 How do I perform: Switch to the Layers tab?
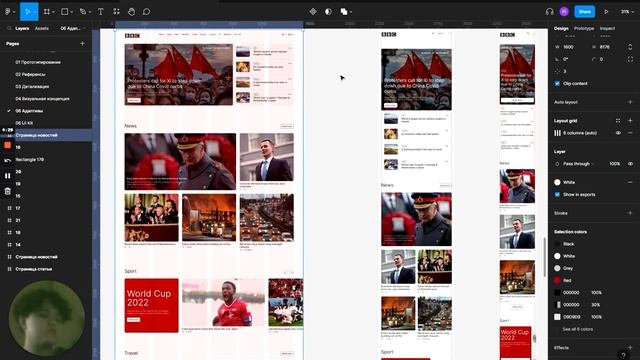pos(22,28)
